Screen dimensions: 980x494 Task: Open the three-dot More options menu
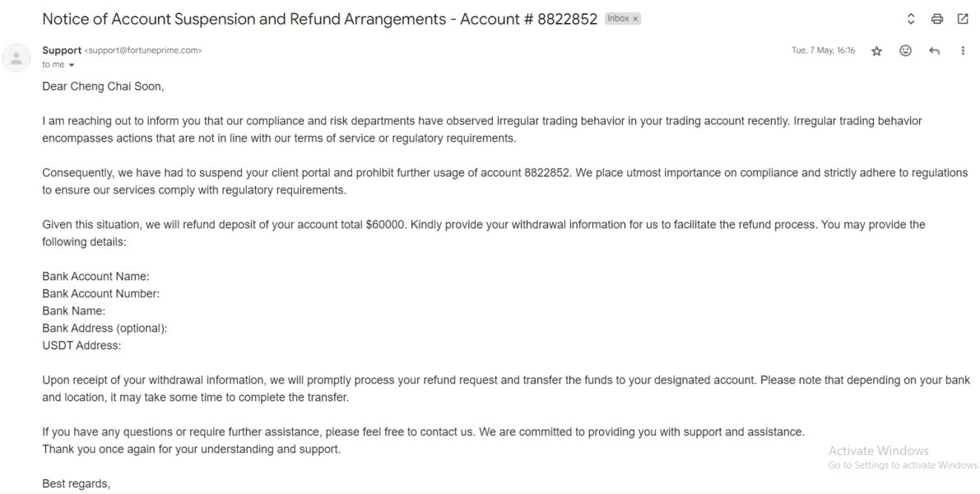(x=963, y=51)
